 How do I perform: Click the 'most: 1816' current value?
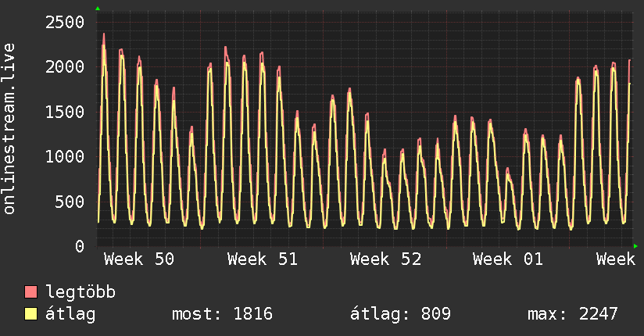[x=222, y=314]
